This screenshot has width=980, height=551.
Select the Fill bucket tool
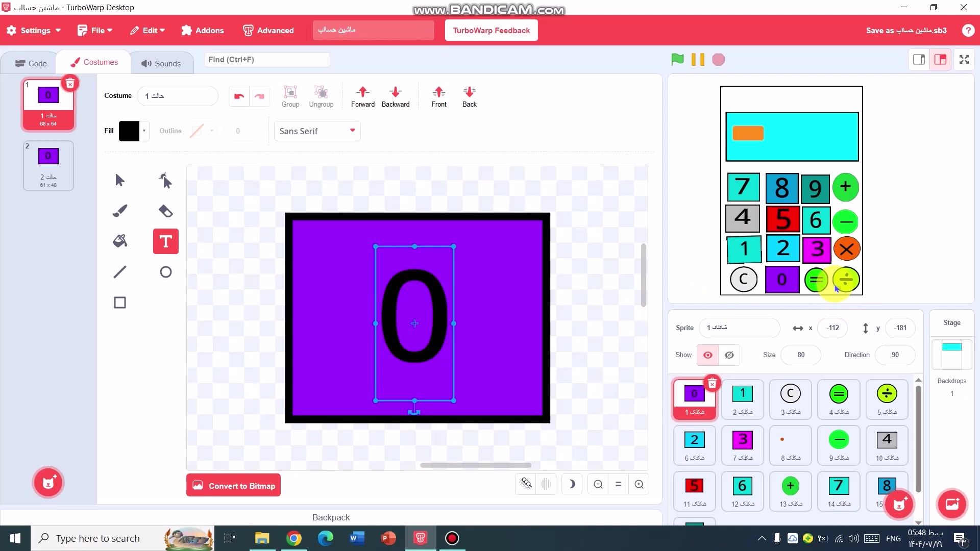point(119,241)
